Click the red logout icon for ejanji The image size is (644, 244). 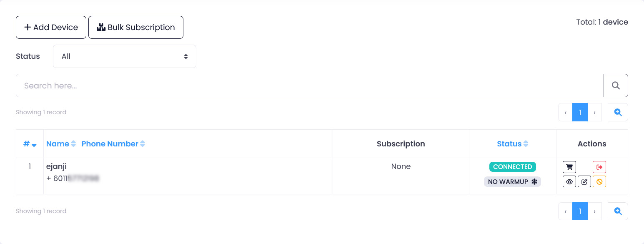(599, 167)
